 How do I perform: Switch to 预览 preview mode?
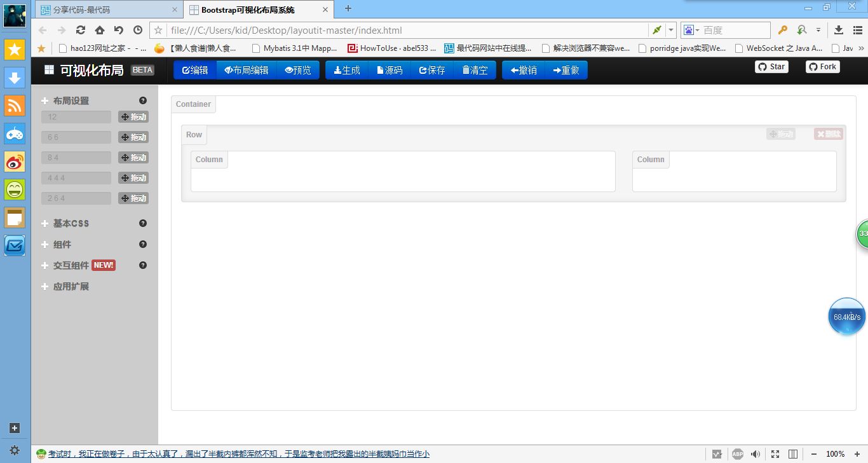click(x=298, y=70)
